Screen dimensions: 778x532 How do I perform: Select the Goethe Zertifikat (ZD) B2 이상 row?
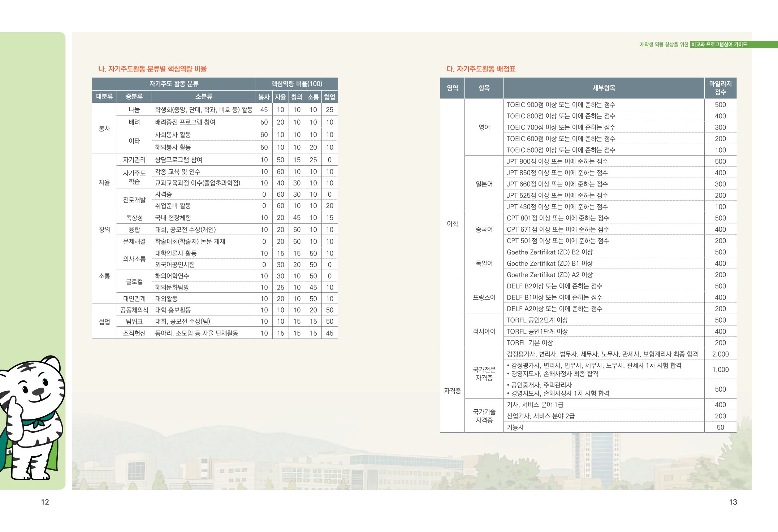tap(549, 252)
